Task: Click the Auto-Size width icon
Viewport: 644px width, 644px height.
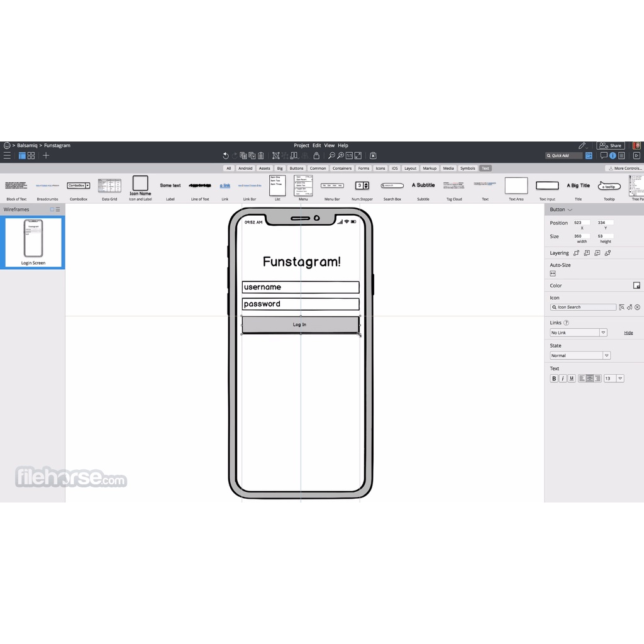Action: coord(553,274)
